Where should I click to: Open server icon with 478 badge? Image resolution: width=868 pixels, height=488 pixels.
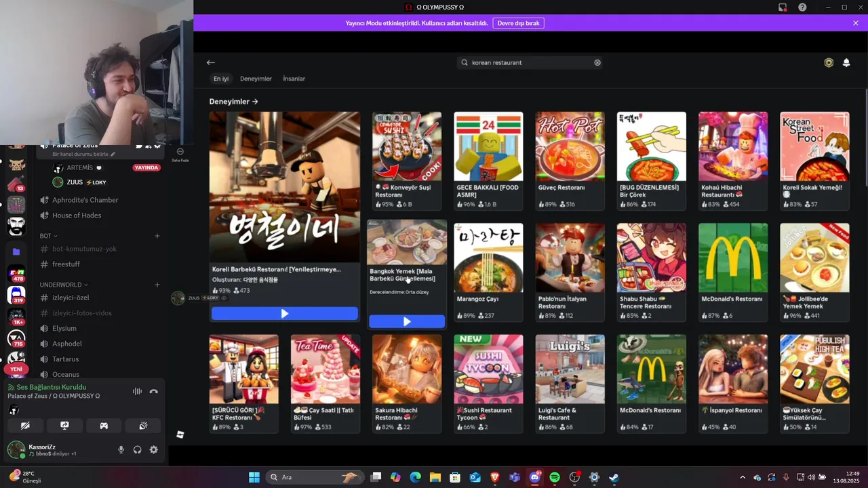[x=16, y=274]
